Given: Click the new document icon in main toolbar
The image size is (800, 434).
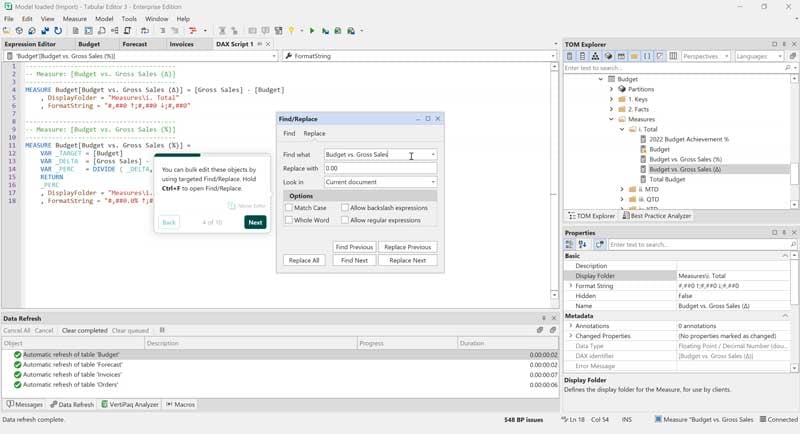Looking at the screenshot, I should click(76, 31).
